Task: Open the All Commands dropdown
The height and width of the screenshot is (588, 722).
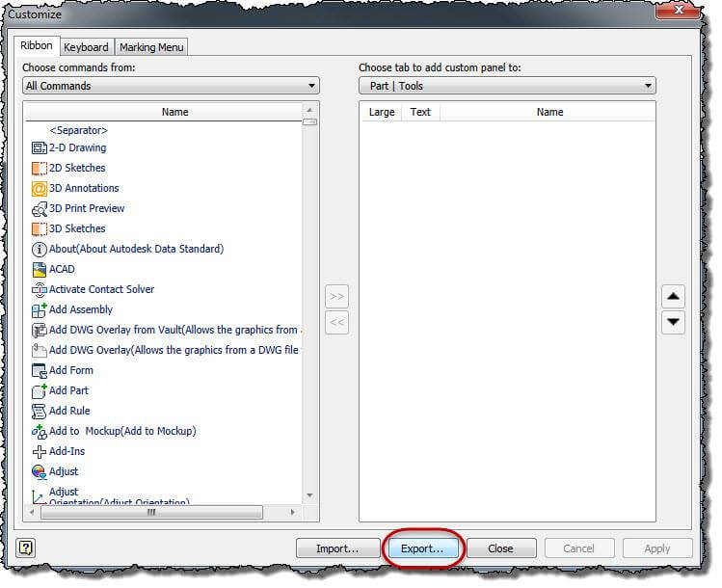Action: point(171,86)
